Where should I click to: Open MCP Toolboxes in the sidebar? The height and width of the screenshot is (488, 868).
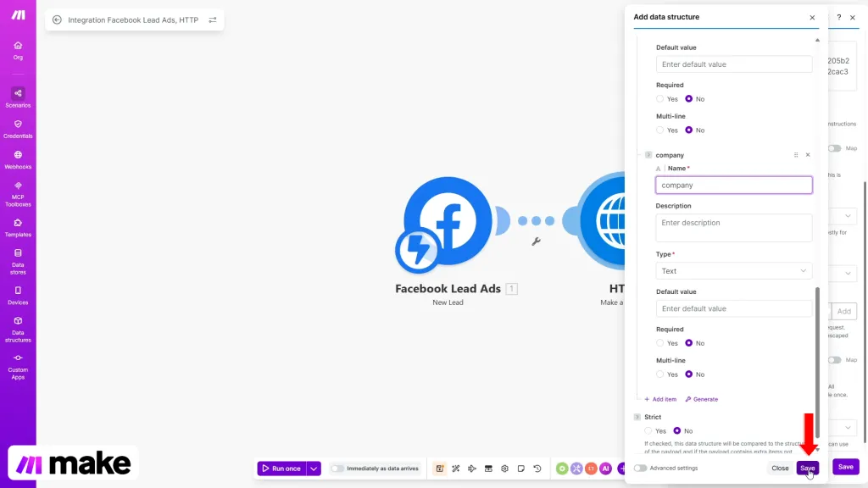(x=18, y=194)
